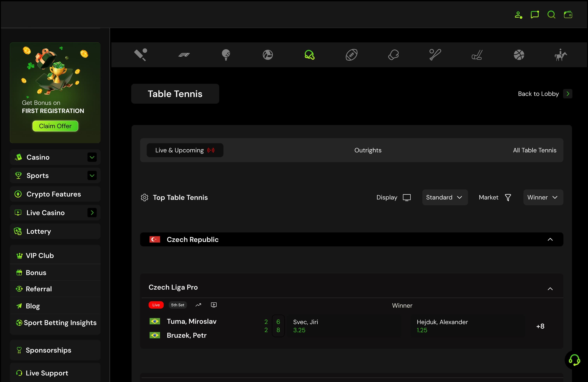The image size is (588, 382).
Task: Select the Formula 1 racing icon
Action: point(184,55)
